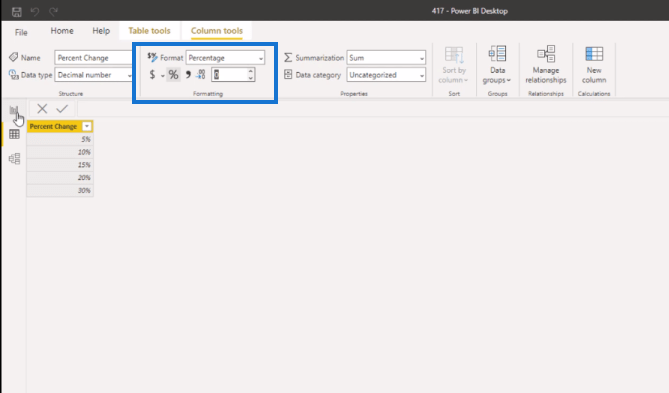Select the cell showing 30%

coord(60,190)
